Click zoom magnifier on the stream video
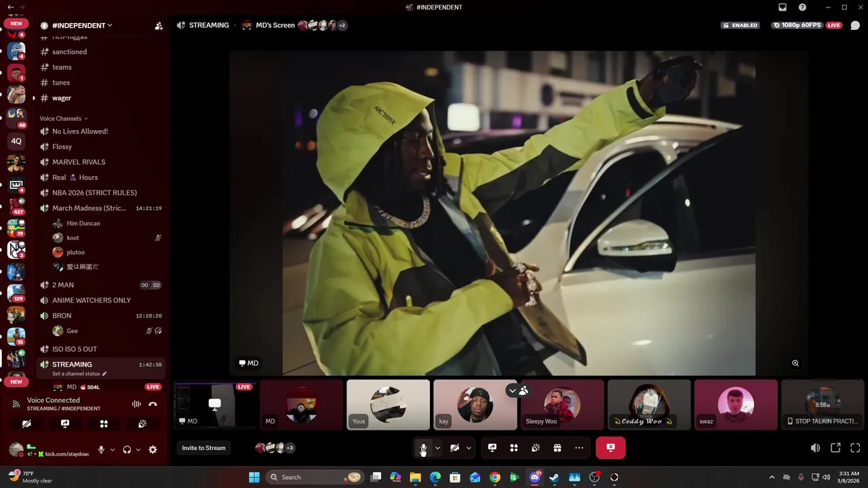Screen dimensions: 868x488 point(795,363)
